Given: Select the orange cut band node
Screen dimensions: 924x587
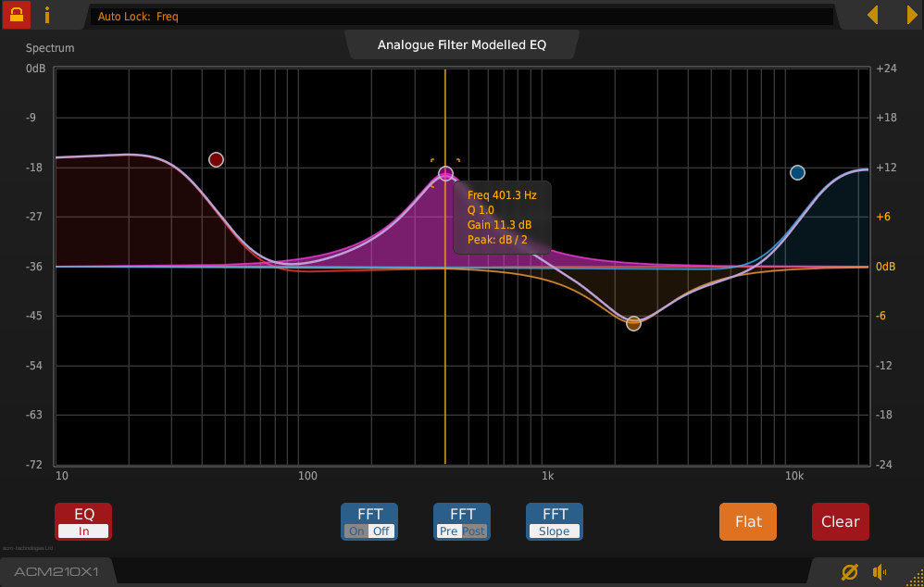Looking at the screenshot, I should coord(633,323).
